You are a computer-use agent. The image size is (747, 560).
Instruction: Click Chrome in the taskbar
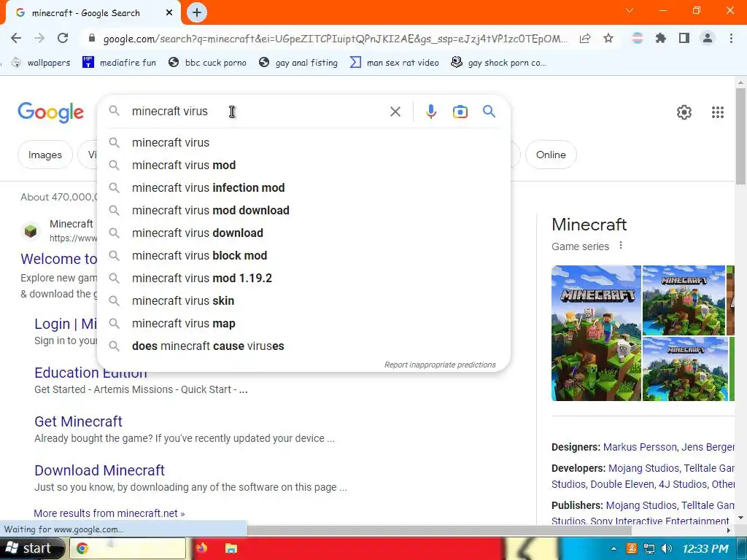[x=128, y=548]
